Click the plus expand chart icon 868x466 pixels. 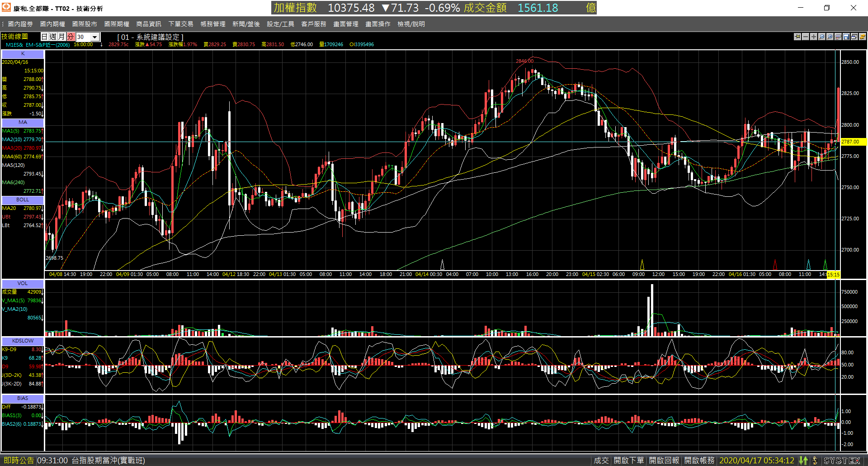[x=814, y=37]
